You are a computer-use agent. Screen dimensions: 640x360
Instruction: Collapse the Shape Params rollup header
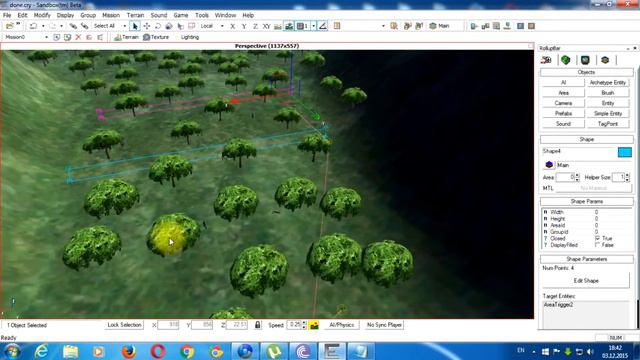587,201
